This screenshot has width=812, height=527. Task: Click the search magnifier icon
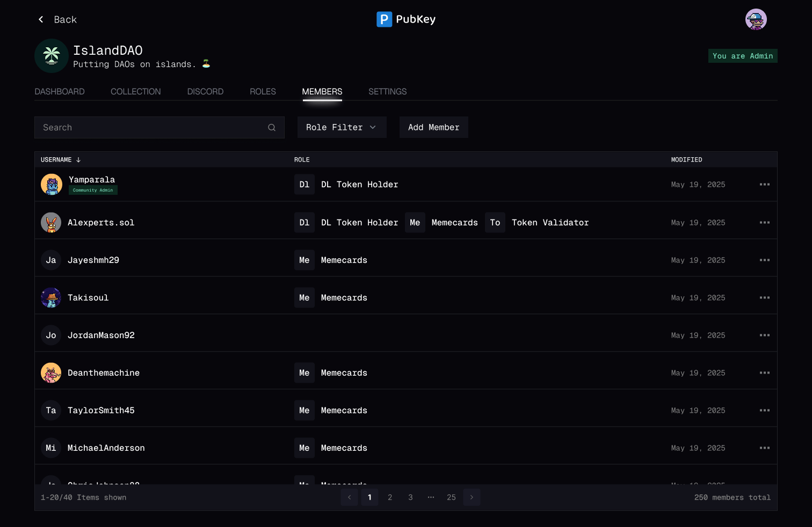[x=272, y=128]
